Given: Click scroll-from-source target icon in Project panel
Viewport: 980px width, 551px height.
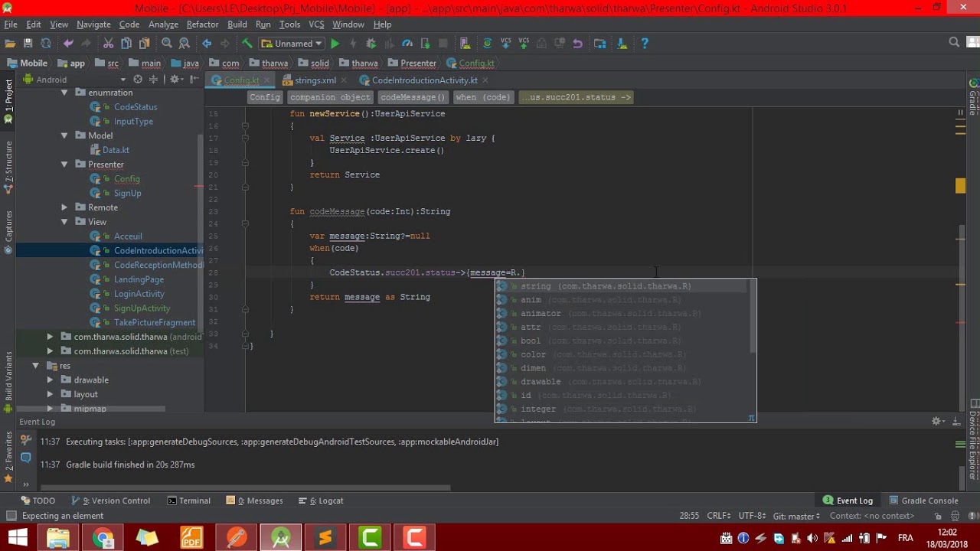Looking at the screenshot, I should pyautogui.click(x=138, y=80).
